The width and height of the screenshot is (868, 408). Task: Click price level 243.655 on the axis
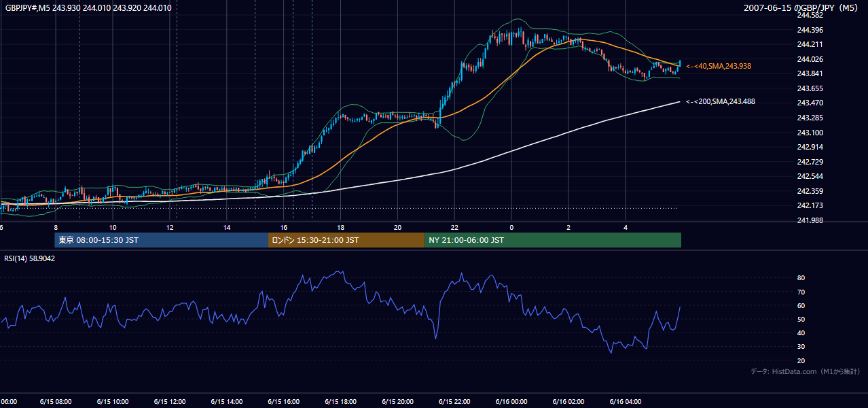(x=810, y=88)
